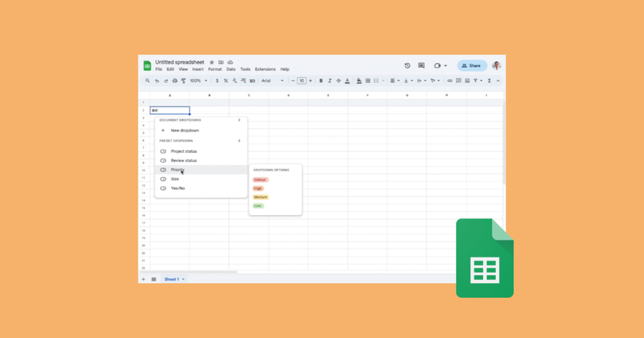Open the Tools menu
Viewport: 644px width, 338px height.
tap(245, 69)
